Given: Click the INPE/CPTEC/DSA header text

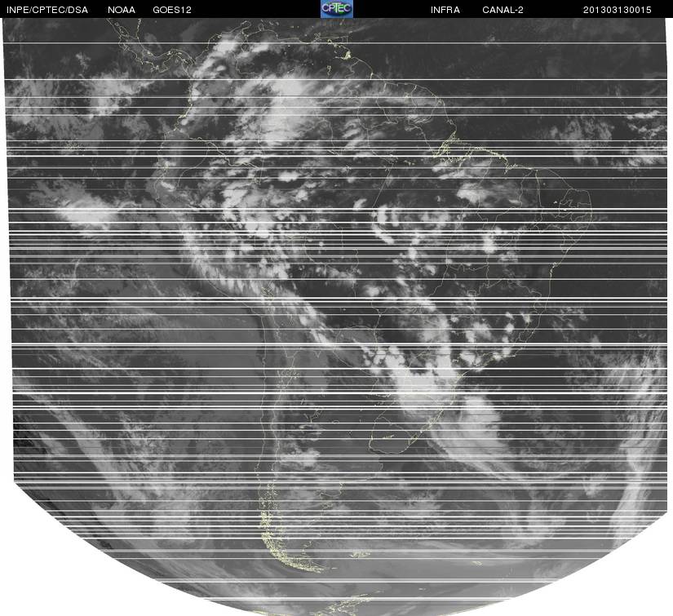Looking at the screenshot, I should pos(47,10).
